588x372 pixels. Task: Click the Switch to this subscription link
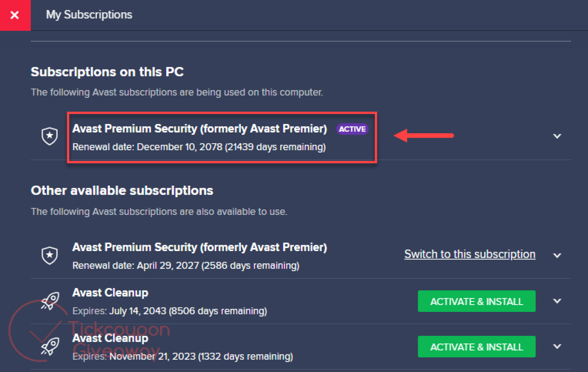click(x=470, y=254)
